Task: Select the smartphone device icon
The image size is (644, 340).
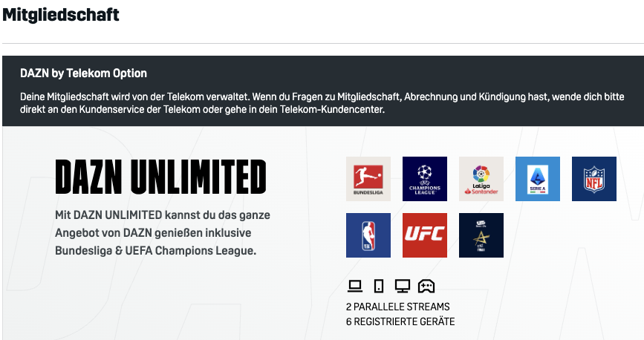Action: tap(379, 286)
